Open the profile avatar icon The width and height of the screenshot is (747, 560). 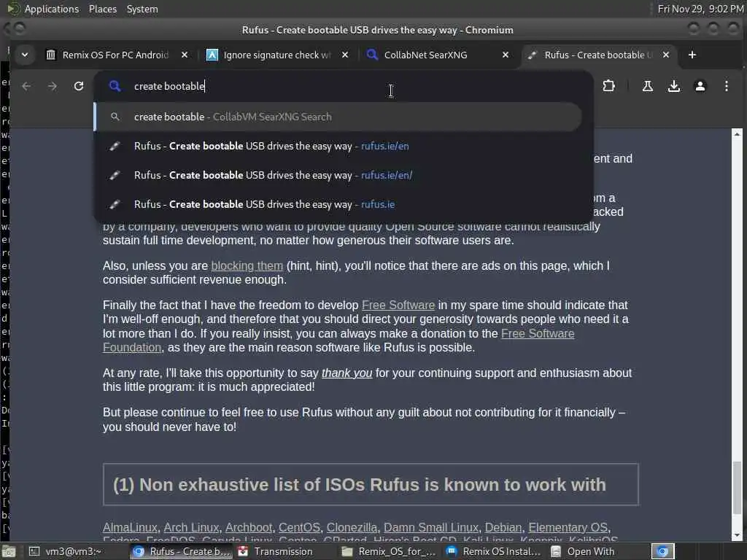tap(700, 86)
